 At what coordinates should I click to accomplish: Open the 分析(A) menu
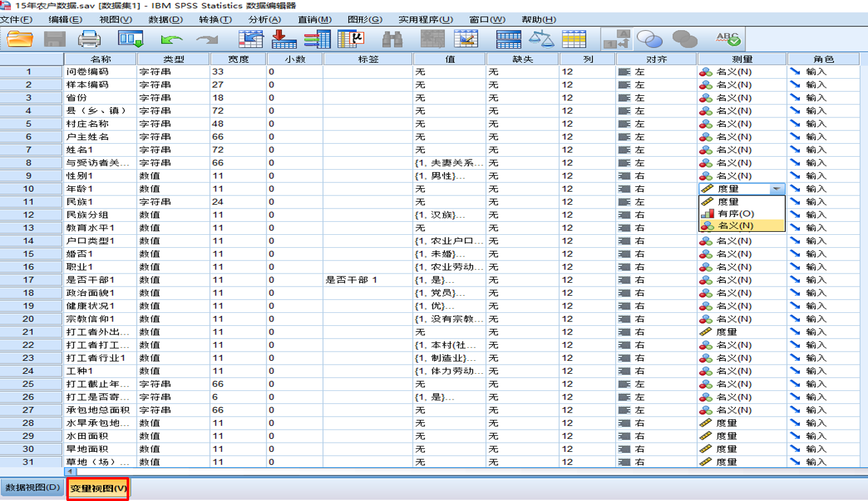click(x=264, y=20)
